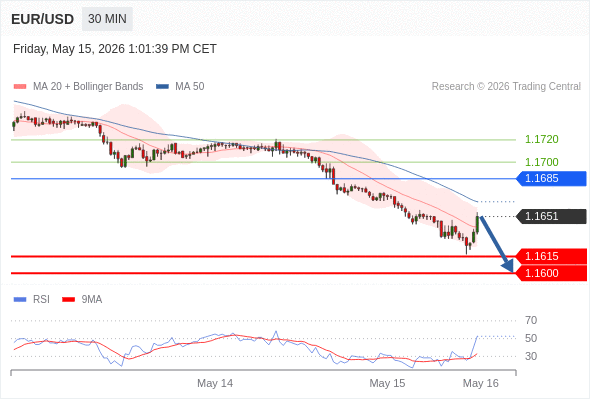Click the 9MA legend label
Viewport: 590px width, 400px height.
point(92,300)
